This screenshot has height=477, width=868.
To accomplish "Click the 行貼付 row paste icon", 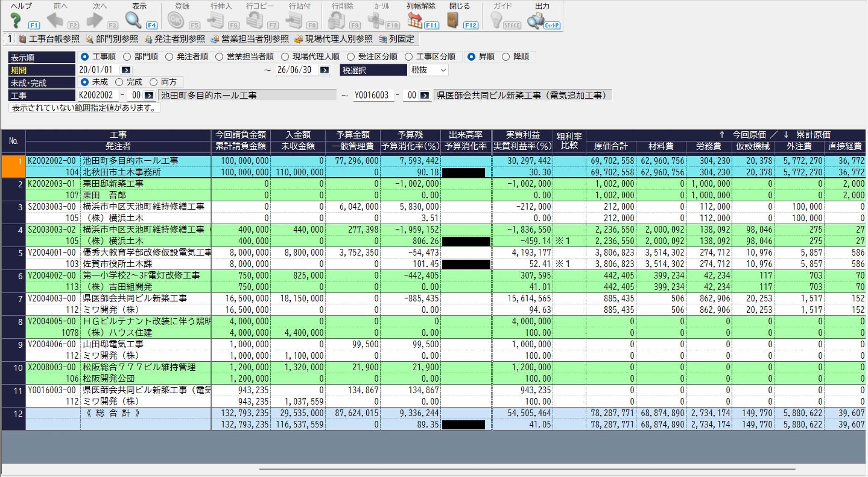I will [294, 20].
